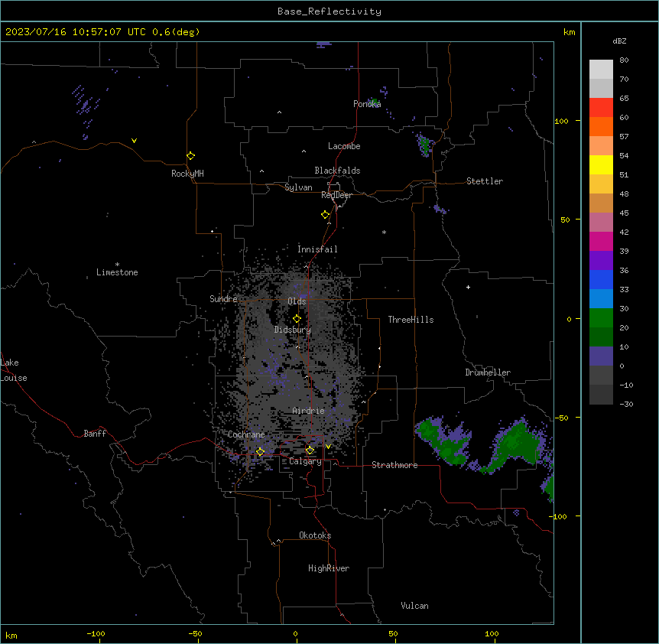Select the RockyMH map label
The image size is (659, 644).
click(x=187, y=174)
